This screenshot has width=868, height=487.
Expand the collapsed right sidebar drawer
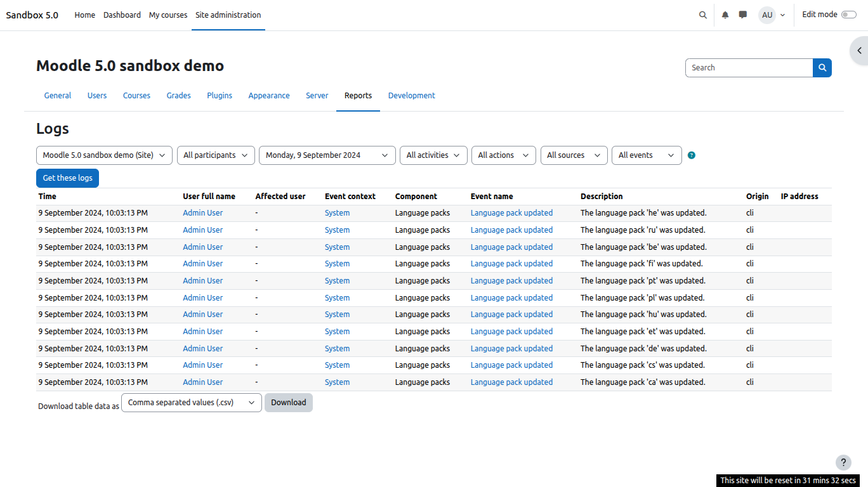click(860, 50)
